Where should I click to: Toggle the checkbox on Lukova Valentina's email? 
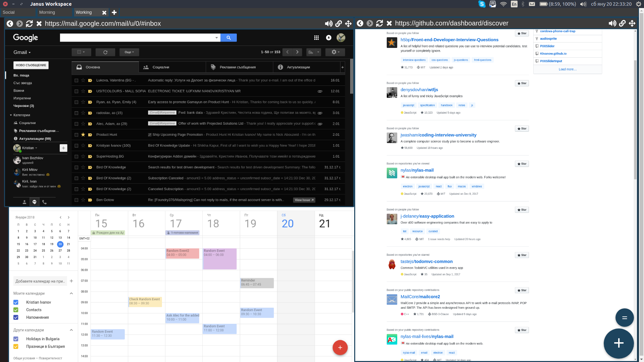point(76,80)
